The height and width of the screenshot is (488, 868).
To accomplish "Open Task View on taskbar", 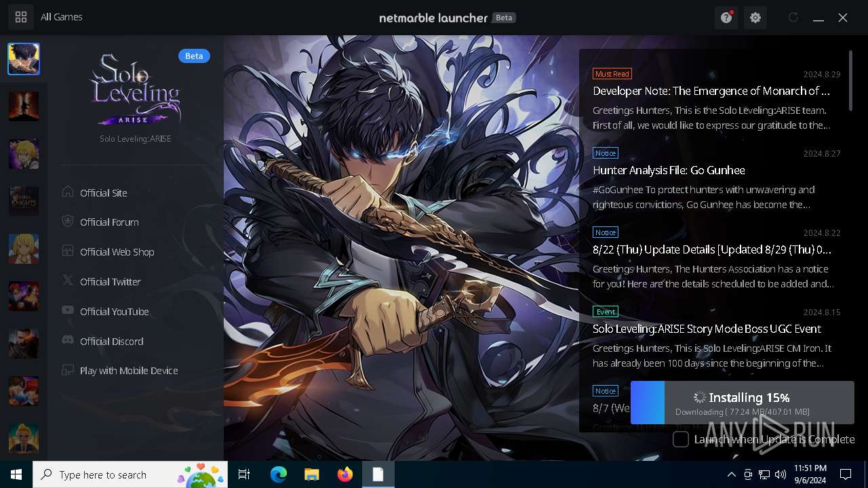I will 244,474.
